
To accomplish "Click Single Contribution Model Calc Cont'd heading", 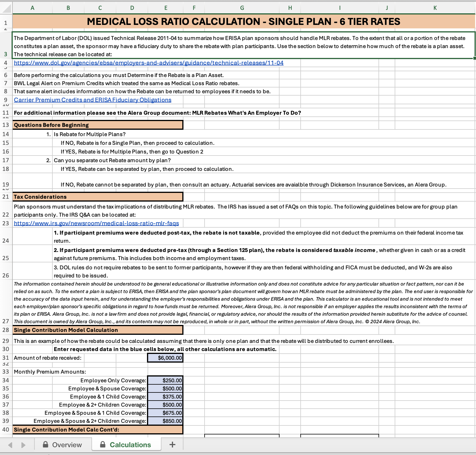I will coord(98,430).
